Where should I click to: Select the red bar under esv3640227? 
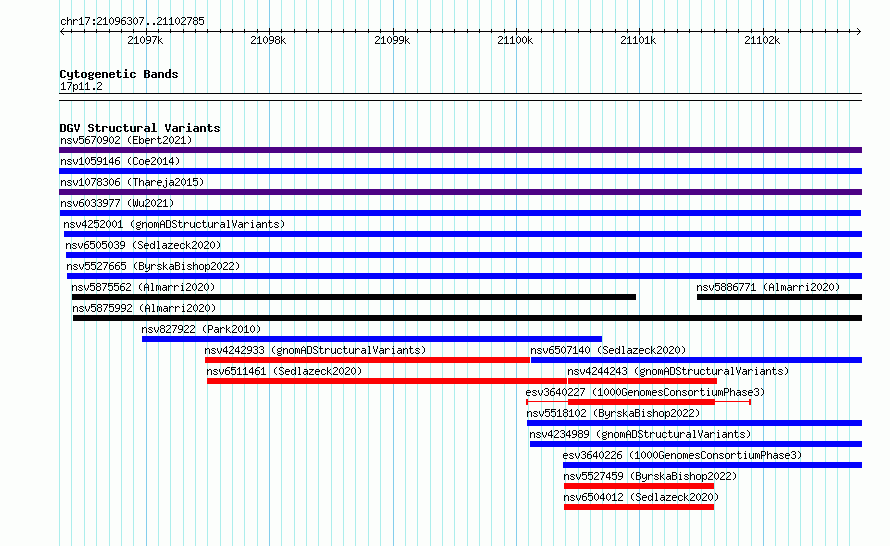[x=641, y=402]
